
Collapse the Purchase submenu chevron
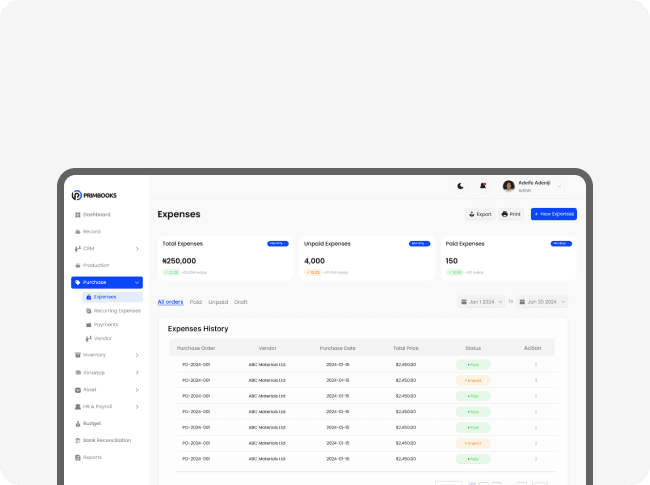coord(137,283)
